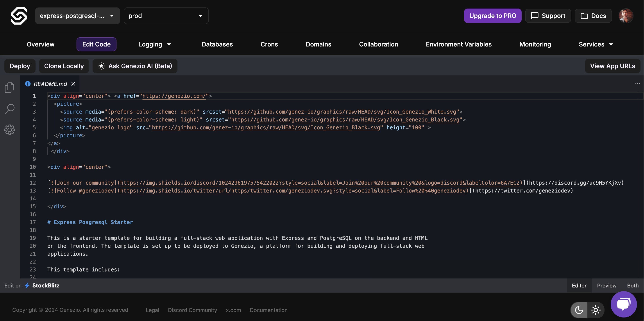Screen dimensions: 644x321
Task: Open the search sidebar icon
Action: coord(10,109)
